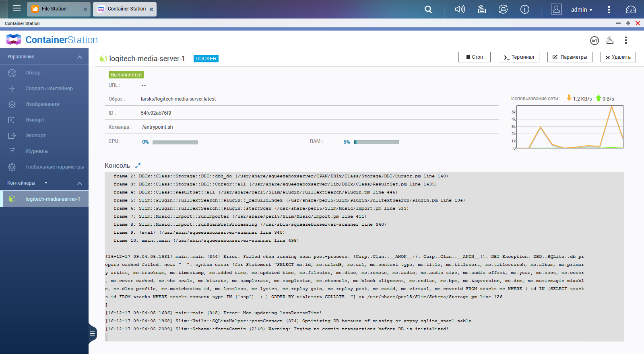Viewport: 644px width, 354px height.
Task: Switch to the File Station tab
Action: 54,9
